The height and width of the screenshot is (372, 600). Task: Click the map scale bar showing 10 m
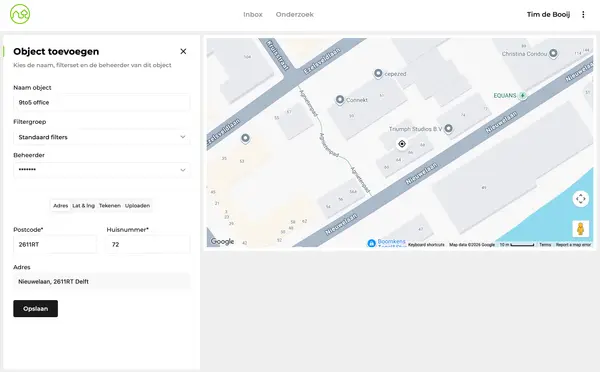click(x=517, y=245)
